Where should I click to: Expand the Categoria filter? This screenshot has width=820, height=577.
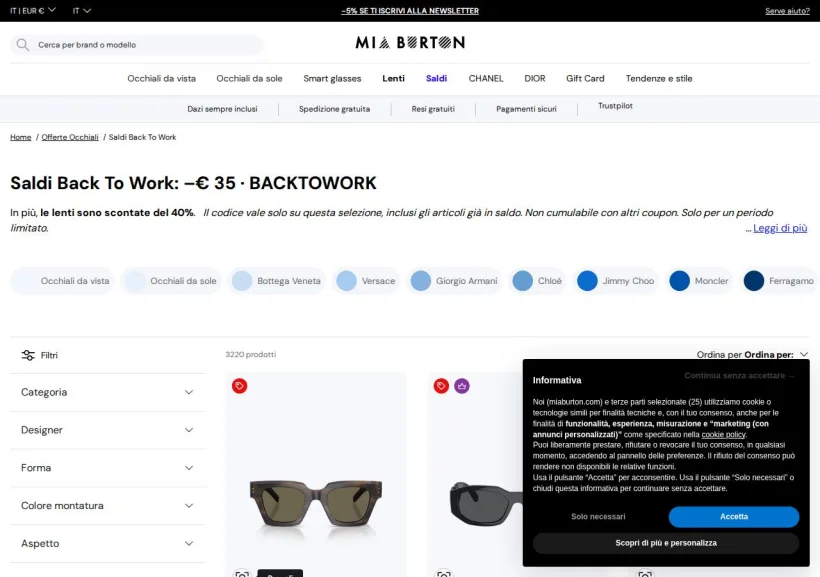(107, 392)
